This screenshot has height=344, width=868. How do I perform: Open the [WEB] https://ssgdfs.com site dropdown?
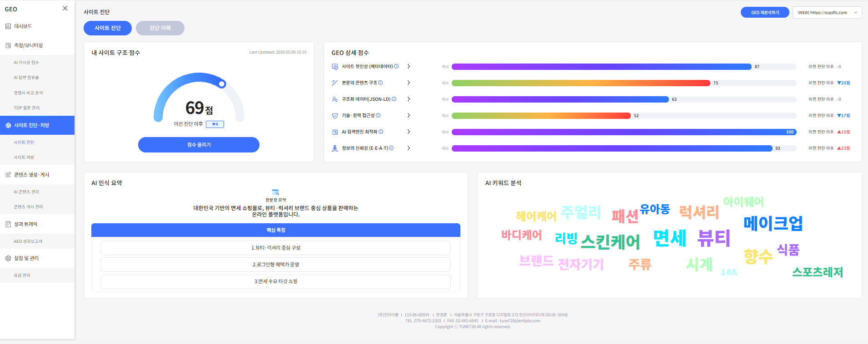pyautogui.click(x=827, y=13)
